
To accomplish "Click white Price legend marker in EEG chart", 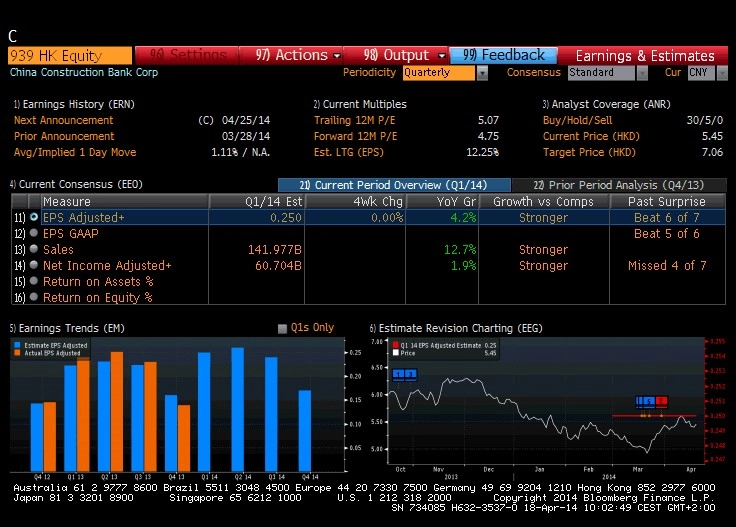I will point(396,353).
